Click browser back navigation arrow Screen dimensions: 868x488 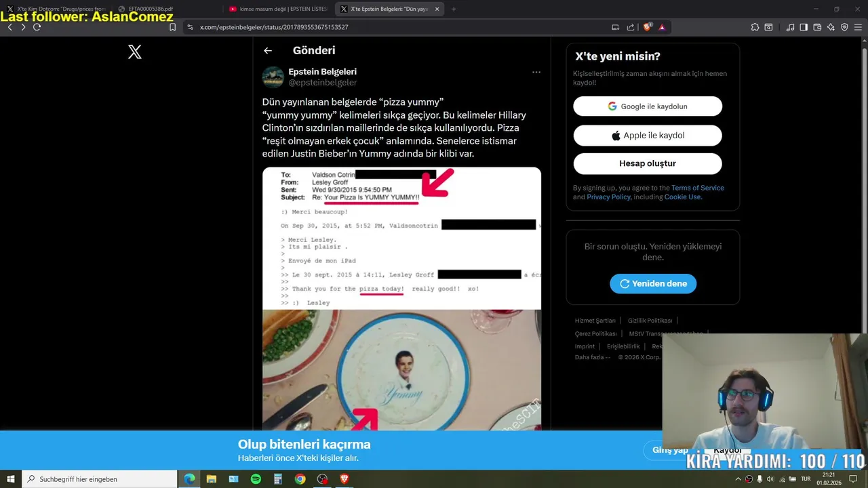[x=10, y=27]
